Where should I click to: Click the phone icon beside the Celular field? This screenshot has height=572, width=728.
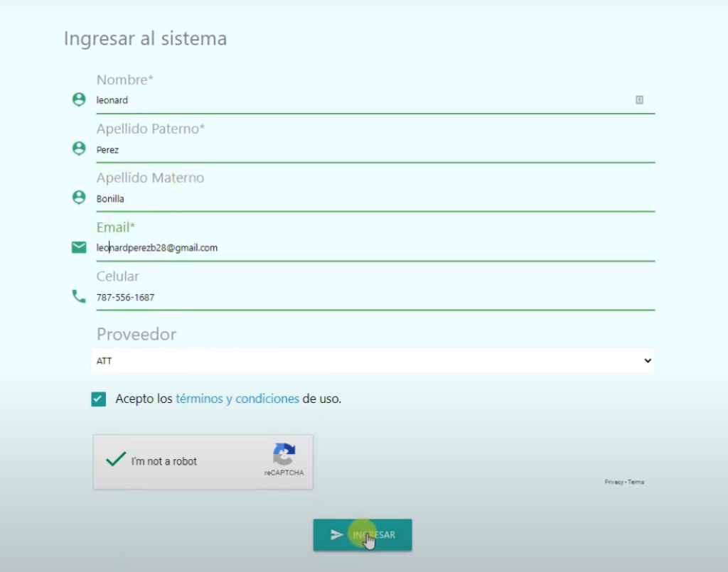pyautogui.click(x=79, y=296)
